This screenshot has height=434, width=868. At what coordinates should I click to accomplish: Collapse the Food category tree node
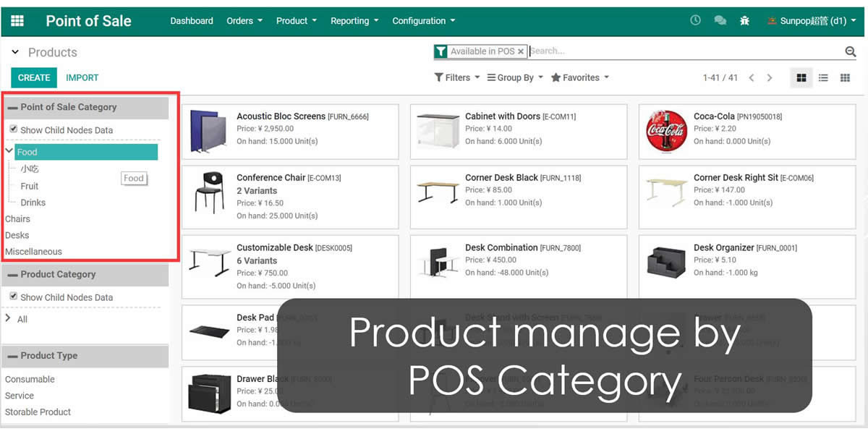9,151
